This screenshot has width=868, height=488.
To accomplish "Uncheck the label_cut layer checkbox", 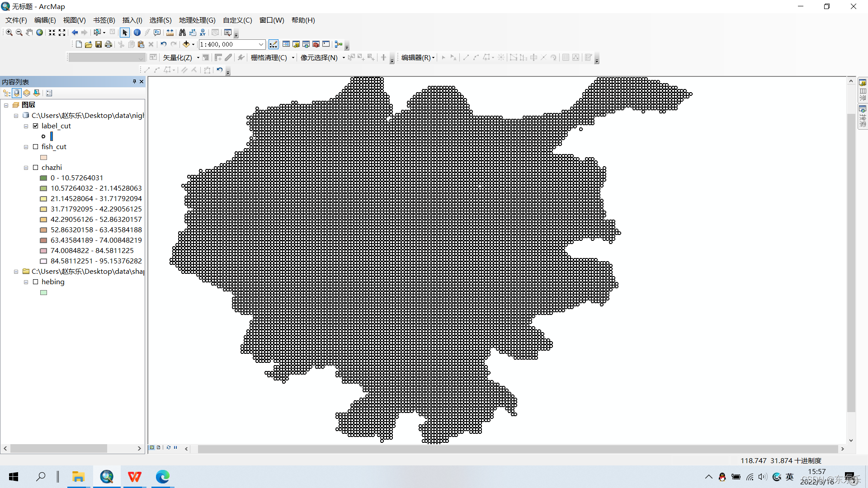I will point(36,126).
